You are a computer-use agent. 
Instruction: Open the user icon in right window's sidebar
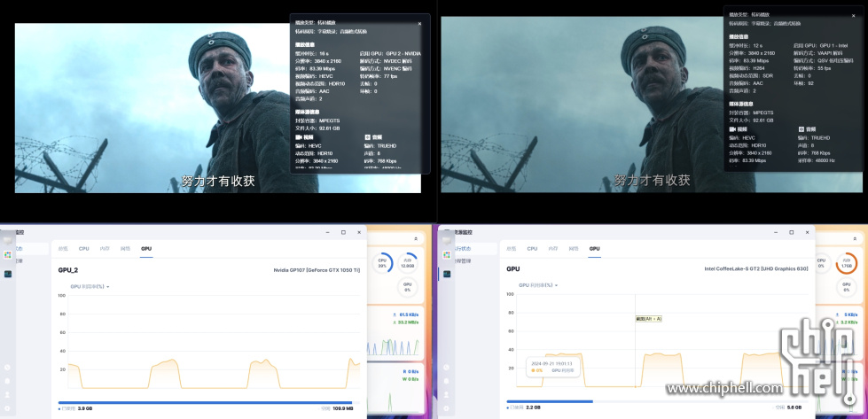tap(447, 395)
